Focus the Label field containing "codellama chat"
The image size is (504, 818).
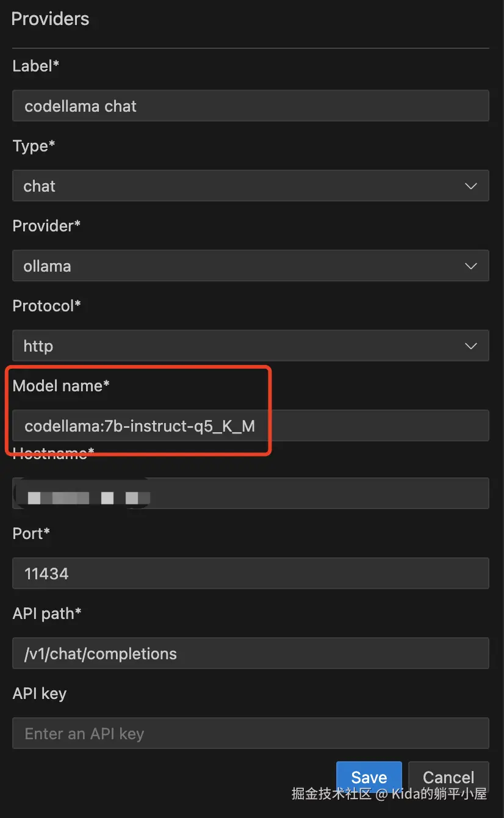pyautogui.click(x=250, y=106)
